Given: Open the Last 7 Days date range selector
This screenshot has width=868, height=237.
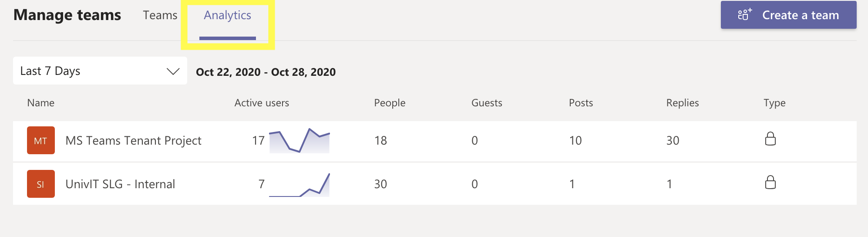Looking at the screenshot, I should click(x=100, y=71).
